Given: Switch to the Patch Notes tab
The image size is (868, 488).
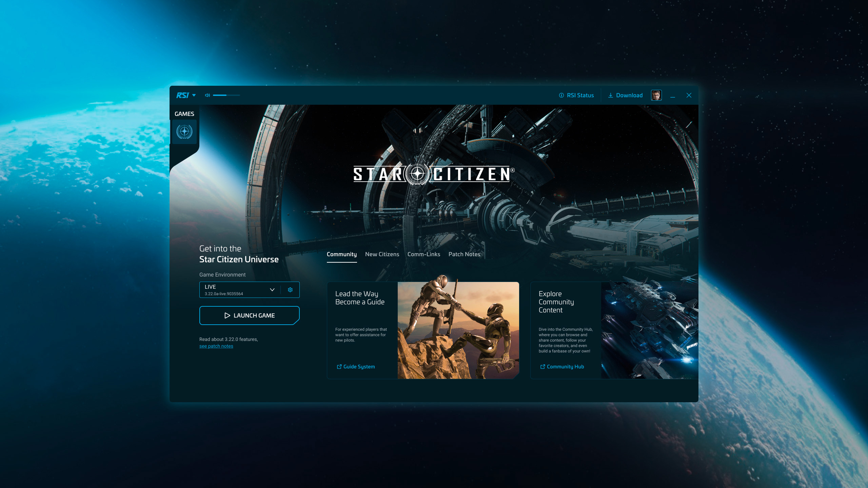Looking at the screenshot, I should [465, 255].
